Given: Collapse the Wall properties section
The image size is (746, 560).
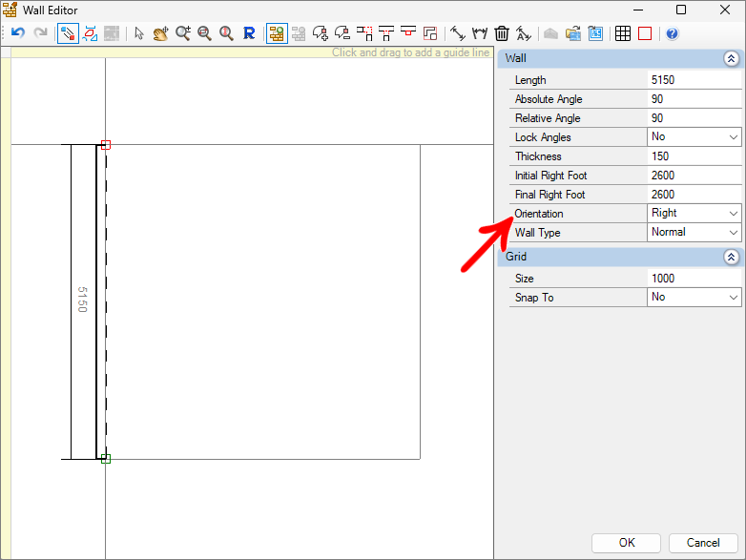Looking at the screenshot, I should (731, 58).
